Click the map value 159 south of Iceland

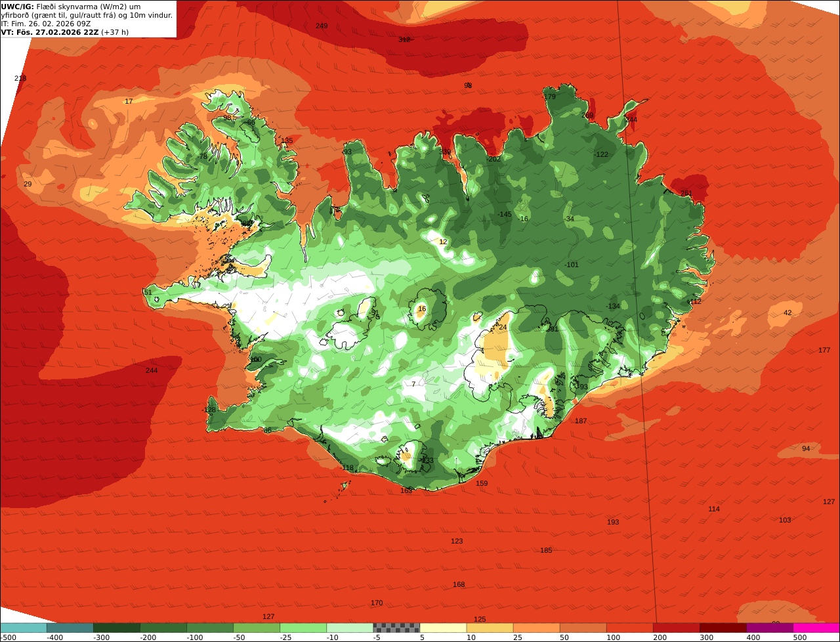(x=482, y=484)
